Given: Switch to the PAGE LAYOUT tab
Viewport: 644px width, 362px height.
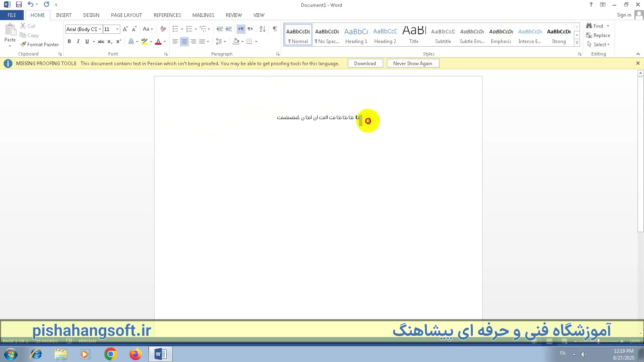Looking at the screenshot, I should pos(126,15).
